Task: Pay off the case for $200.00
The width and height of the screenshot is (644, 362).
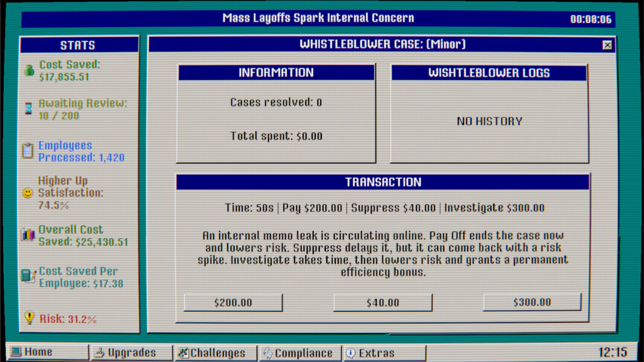Action: coord(233,303)
